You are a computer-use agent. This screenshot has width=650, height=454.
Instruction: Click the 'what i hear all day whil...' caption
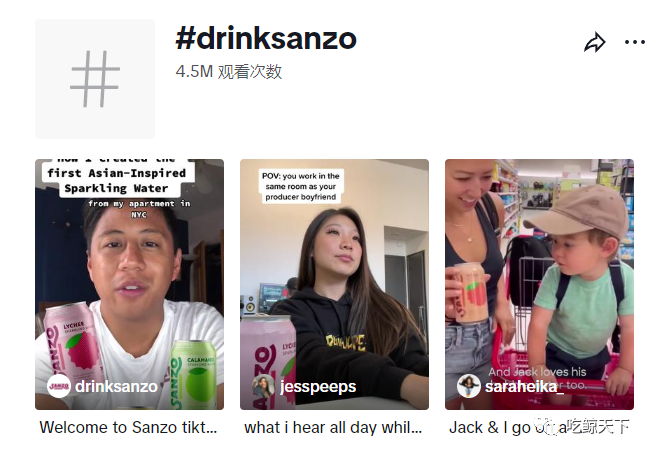coord(333,427)
